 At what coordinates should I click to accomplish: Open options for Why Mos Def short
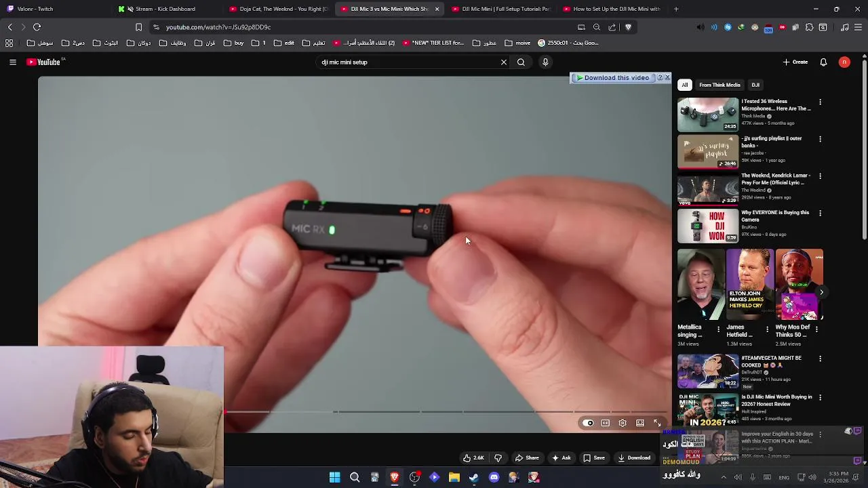[x=816, y=329]
